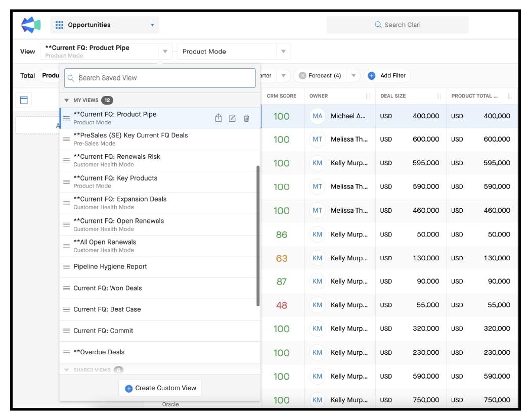The image size is (531, 420).
Task: Choose **Current FQ: Renewals Risk view
Action: tap(117, 157)
